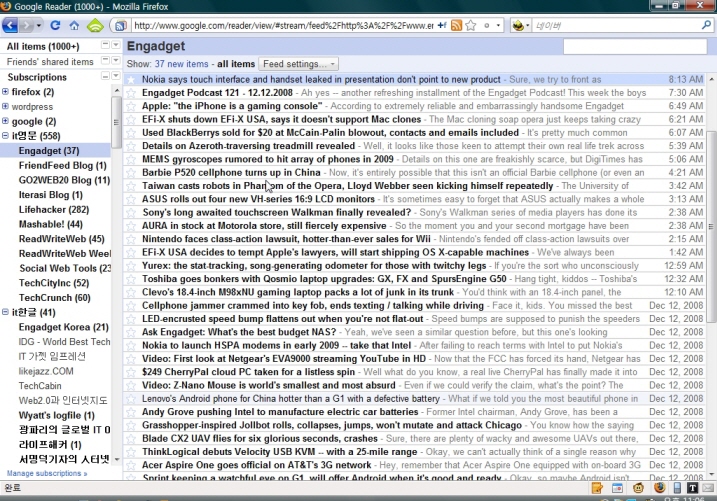Click the Naver search box
Screen dimensions: 717x501
(x=615, y=26)
